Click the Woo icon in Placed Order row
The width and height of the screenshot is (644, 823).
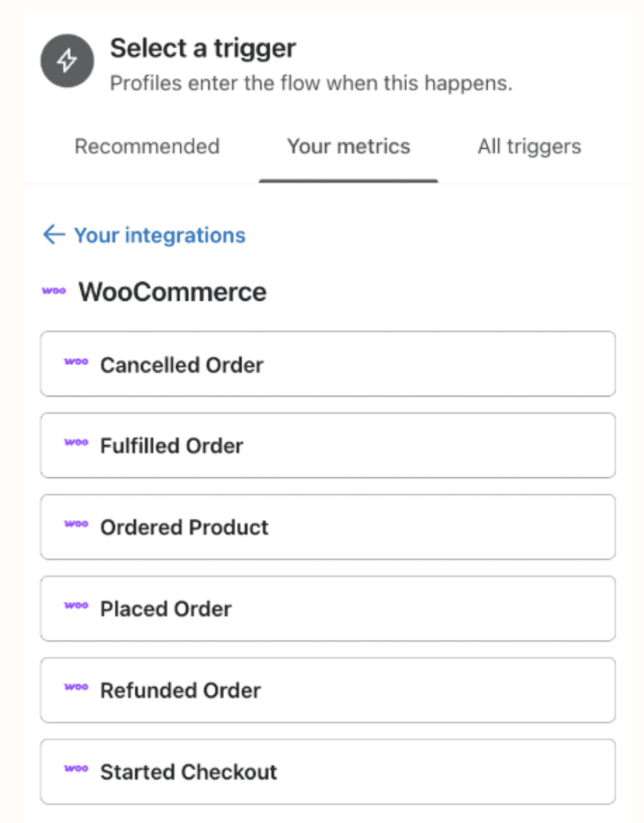tap(76, 606)
